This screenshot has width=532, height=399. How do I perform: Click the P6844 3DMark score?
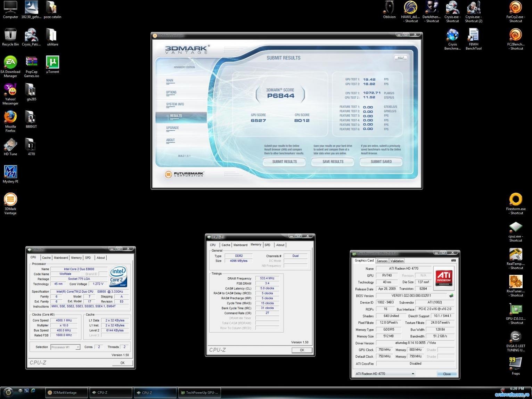tap(281, 96)
